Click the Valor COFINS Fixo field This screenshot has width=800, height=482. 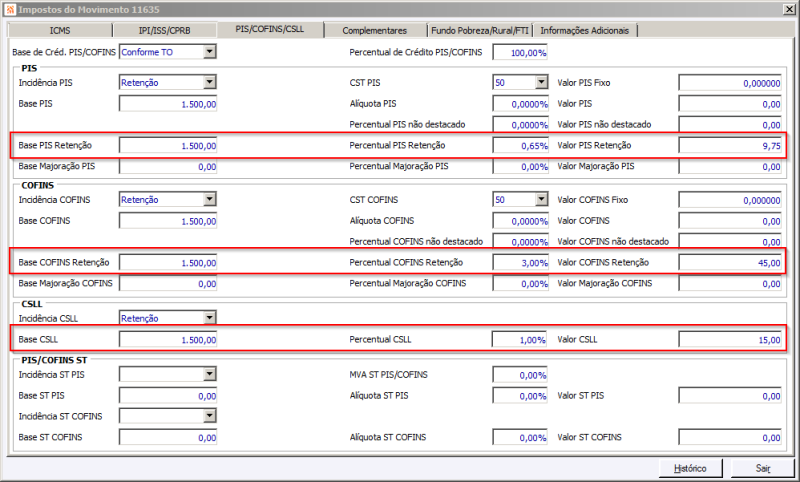point(730,200)
